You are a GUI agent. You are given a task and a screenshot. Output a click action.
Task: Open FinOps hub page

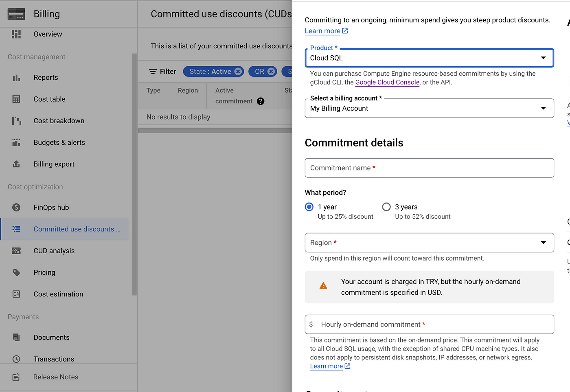pyautogui.click(x=65, y=207)
